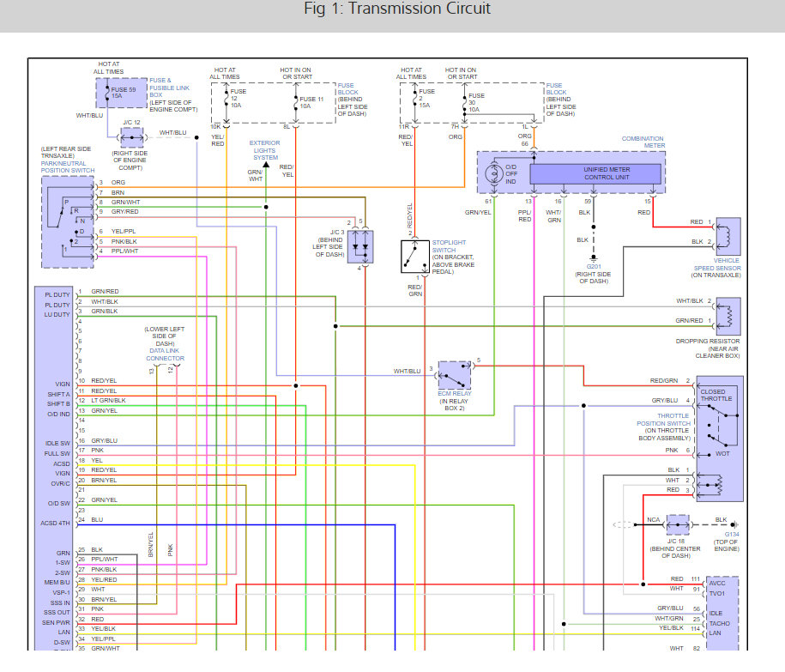
Task: Click the pin 24 BLU wire label
Action: pos(97,520)
